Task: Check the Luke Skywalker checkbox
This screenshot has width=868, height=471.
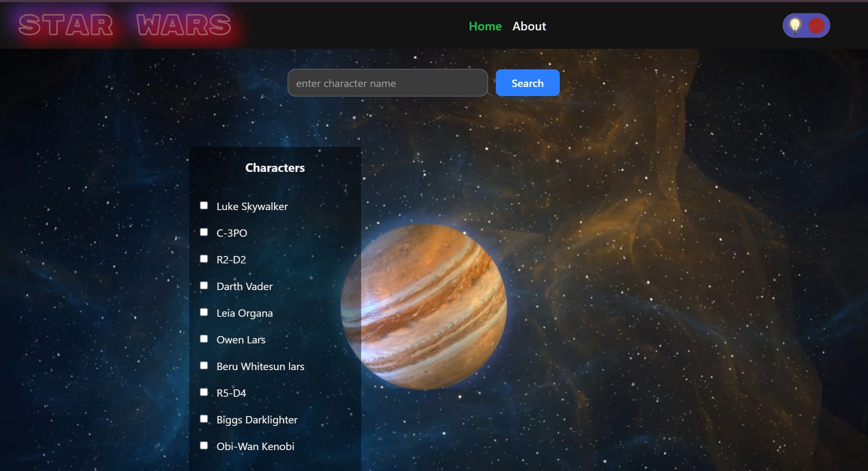Action: [204, 206]
